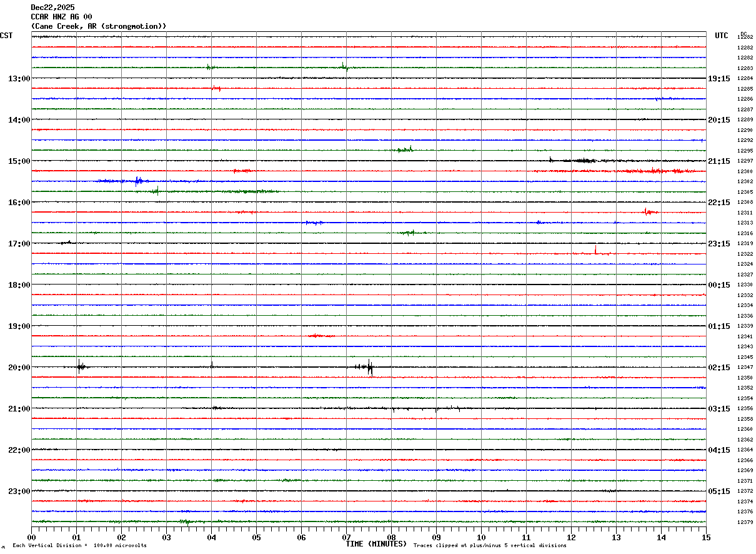Click the 00:15 UTC time label
This screenshot has width=756, height=554.
tap(719, 285)
